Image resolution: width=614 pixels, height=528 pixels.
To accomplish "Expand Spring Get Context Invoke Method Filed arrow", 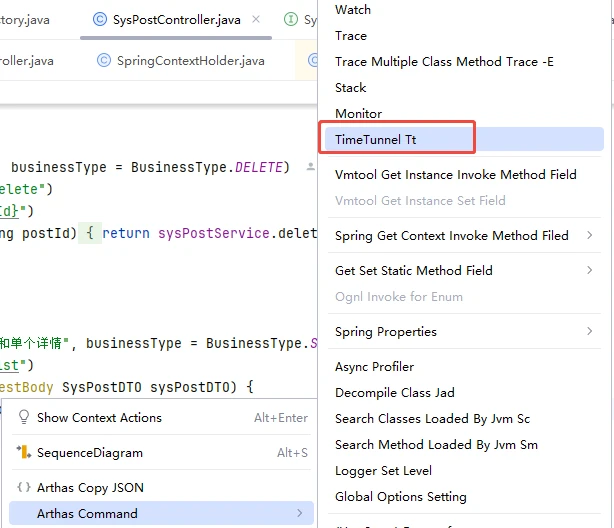I will 589,236.
